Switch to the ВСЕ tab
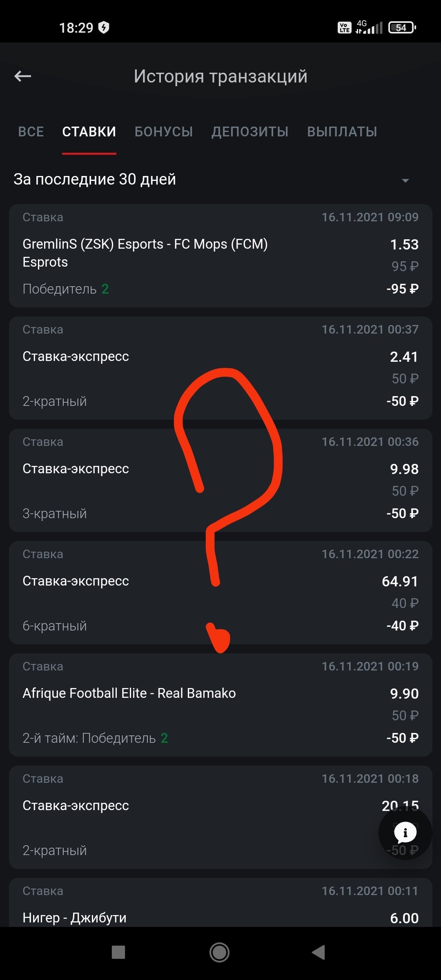This screenshot has width=441, height=980. [31, 132]
